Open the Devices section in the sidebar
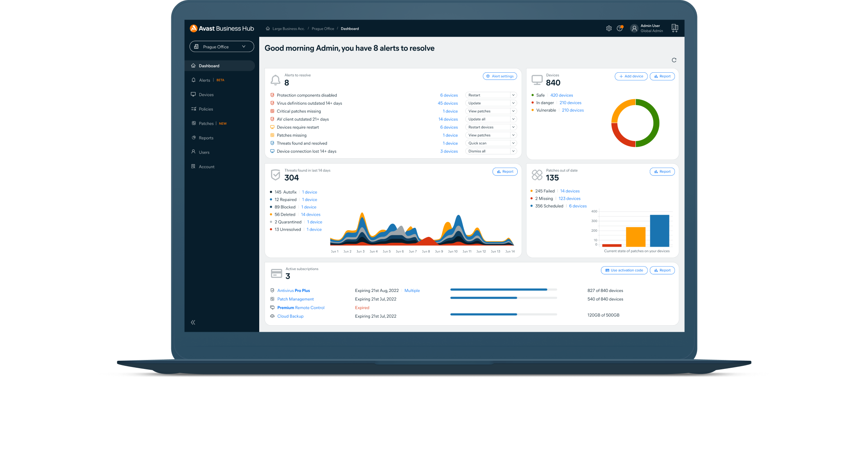Image resolution: width=868 pixels, height=469 pixels. 206,94
